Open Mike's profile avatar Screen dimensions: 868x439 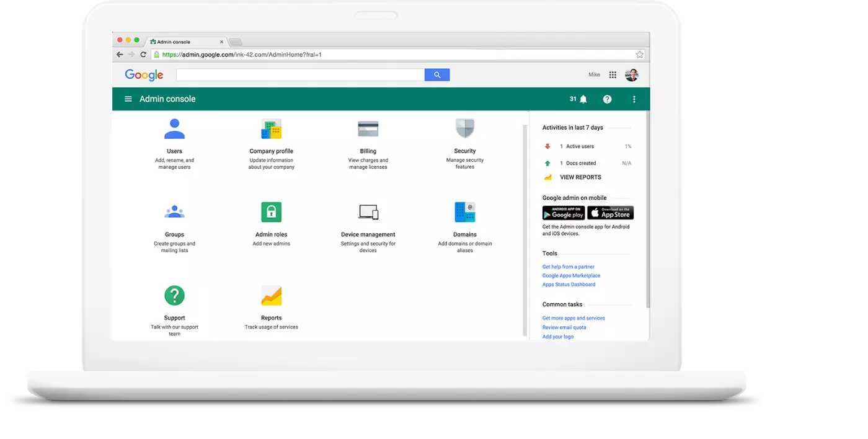pyautogui.click(x=631, y=74)
